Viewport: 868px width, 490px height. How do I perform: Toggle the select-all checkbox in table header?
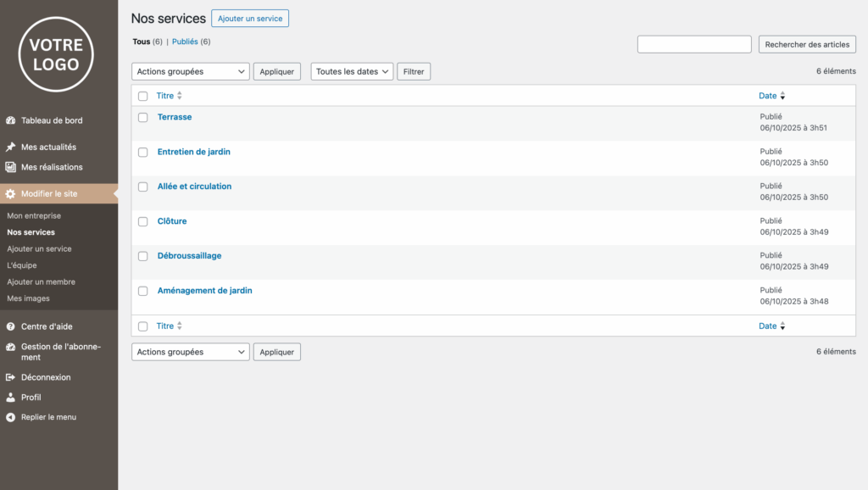click(x=143, y=97)
